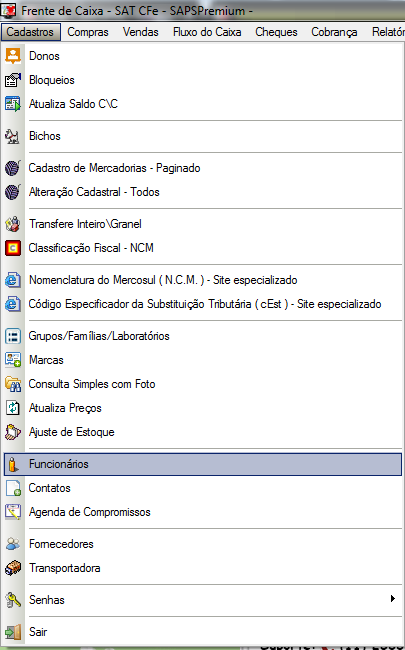The width and height of the screenshot is (405, 650).
Task: Select Grupos/Famílias/Laboratórios entry
Action: (x=203, y=336)
